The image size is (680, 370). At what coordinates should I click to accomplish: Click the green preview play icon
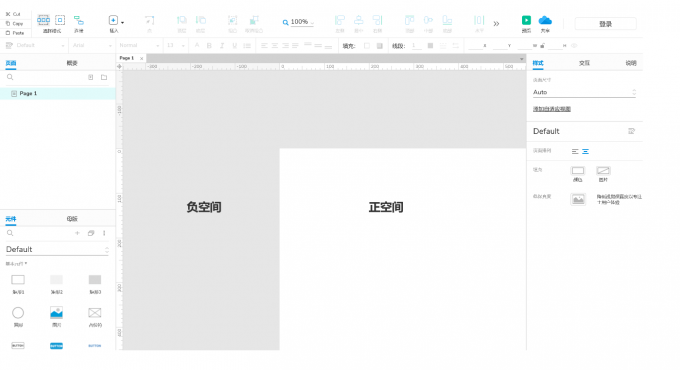[x=526, y=20]
